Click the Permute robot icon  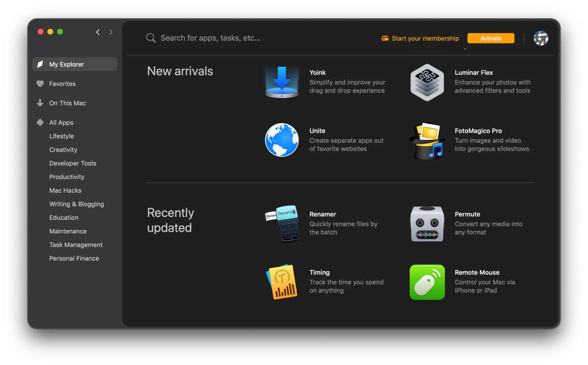click(x=427, y=224)
